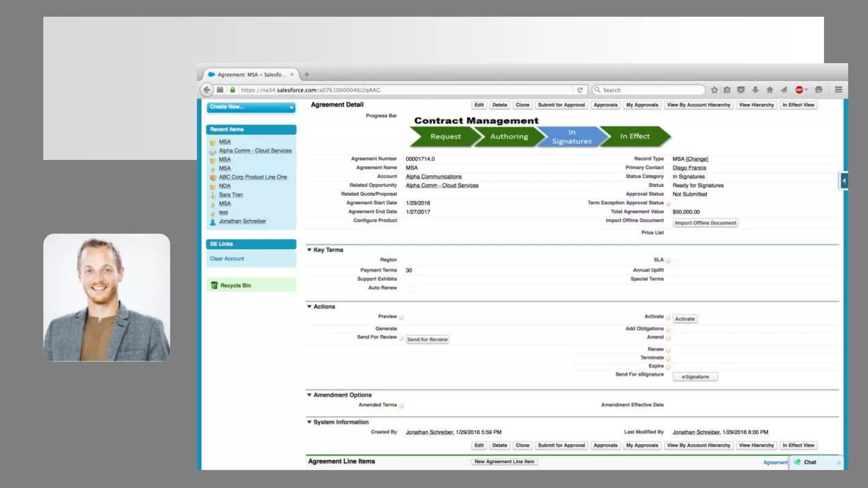Click the padlock site security icon

[233, 90]
